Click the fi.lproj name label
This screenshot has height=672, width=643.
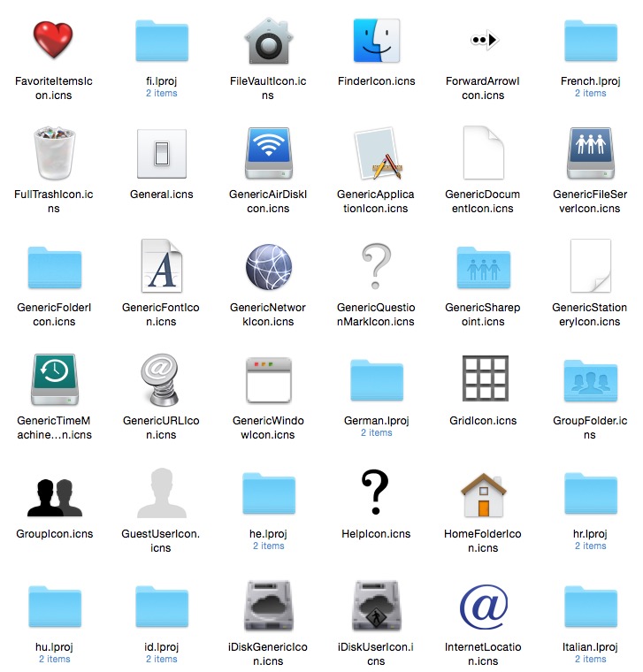162,81
